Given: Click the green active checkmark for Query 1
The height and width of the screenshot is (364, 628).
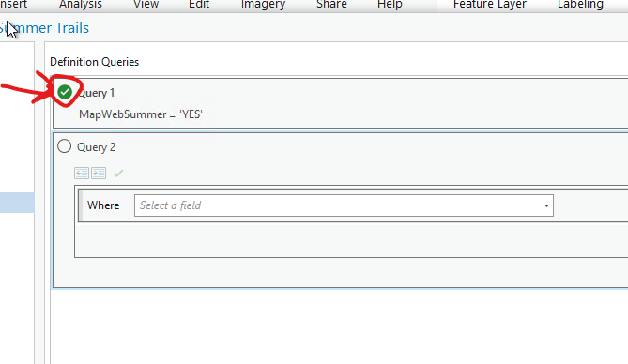Looking at the screenshot, I should coord(65,92).
